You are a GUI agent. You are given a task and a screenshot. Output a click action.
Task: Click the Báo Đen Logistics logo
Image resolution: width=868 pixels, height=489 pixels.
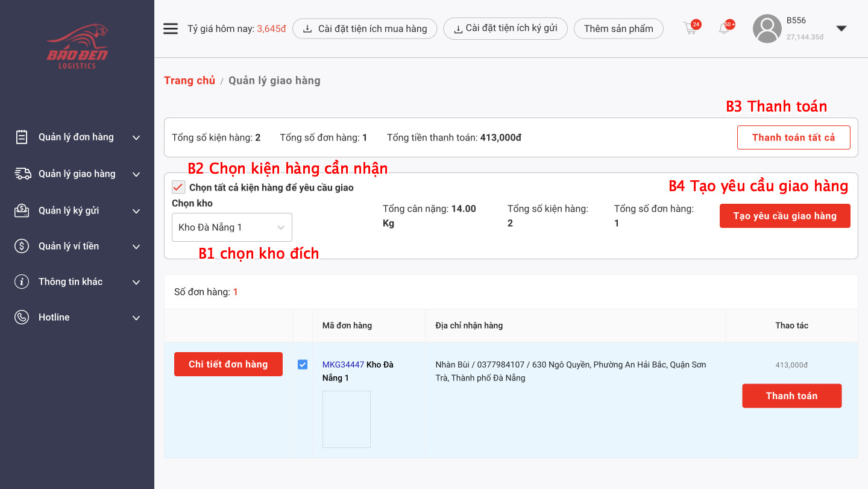coord(77,46)
